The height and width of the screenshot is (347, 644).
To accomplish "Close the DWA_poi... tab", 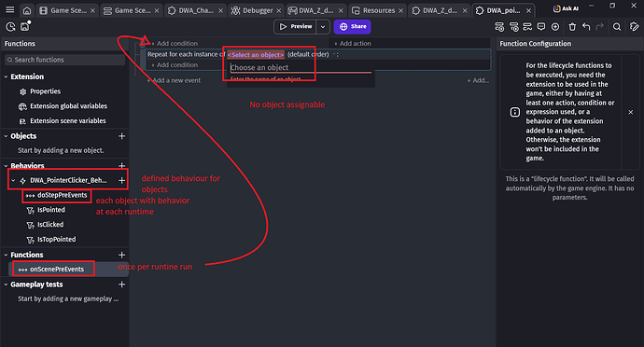I will (x=529, y=10).
